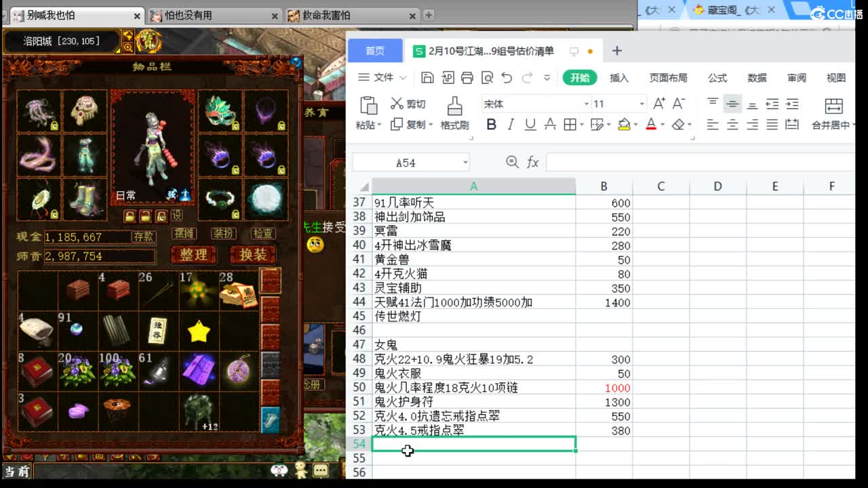Open the clear eraser dropdown arrow
The height and width of the screenshot is (488, 868).
[689, 125]
